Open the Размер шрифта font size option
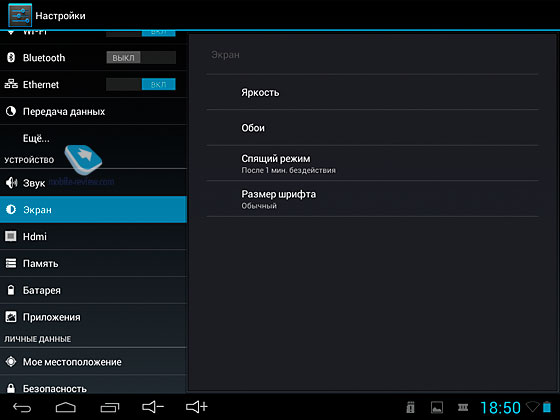 [x=372, y=199]
